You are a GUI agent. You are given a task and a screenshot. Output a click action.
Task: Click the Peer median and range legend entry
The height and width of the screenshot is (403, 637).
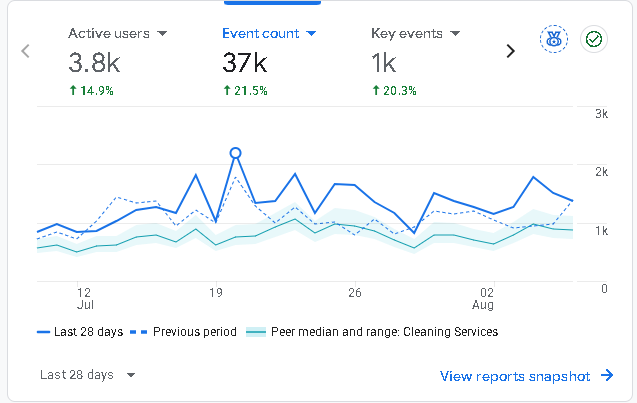tap(372, 332)
